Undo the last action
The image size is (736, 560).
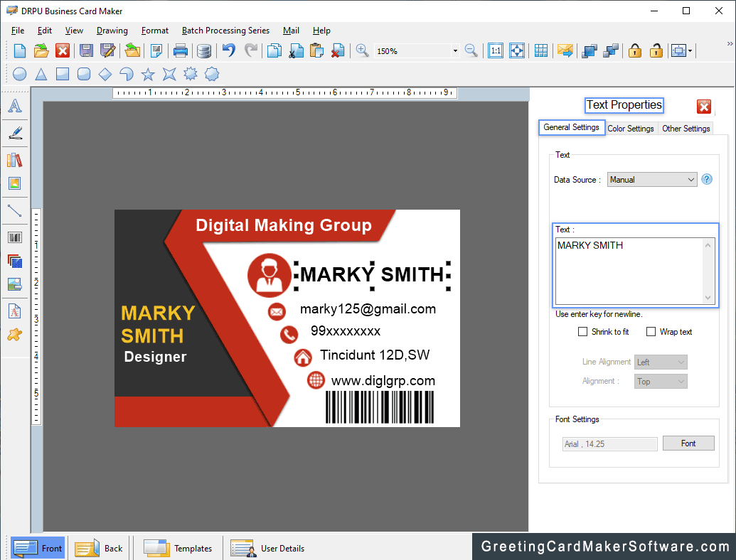(x=228, y=50)
